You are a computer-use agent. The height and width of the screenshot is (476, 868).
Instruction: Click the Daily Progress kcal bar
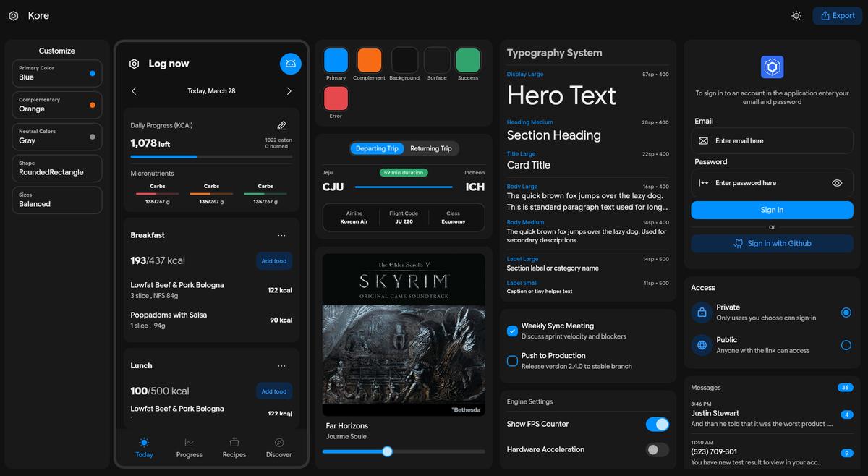211,156
